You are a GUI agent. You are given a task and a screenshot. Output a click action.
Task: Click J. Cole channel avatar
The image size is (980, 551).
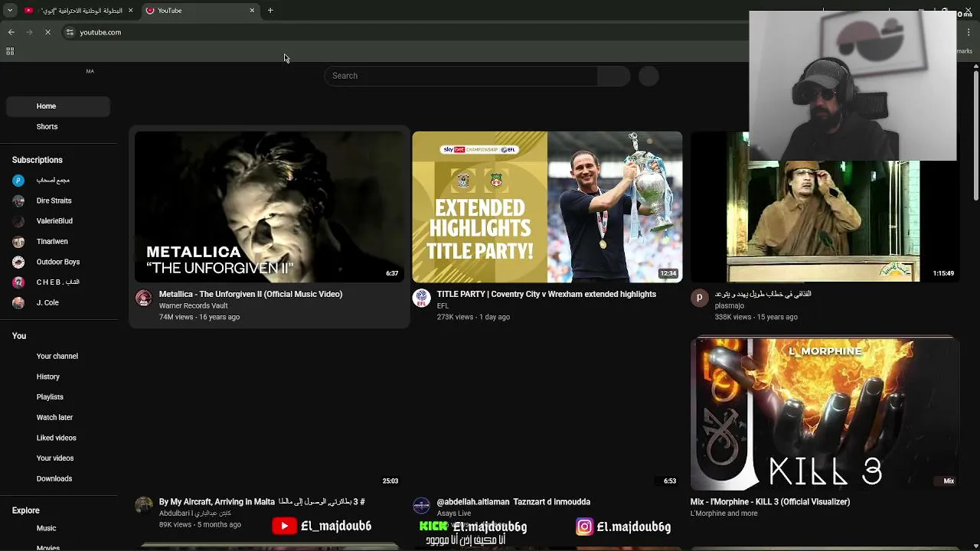pyautogui.click(x=19, y=302)
